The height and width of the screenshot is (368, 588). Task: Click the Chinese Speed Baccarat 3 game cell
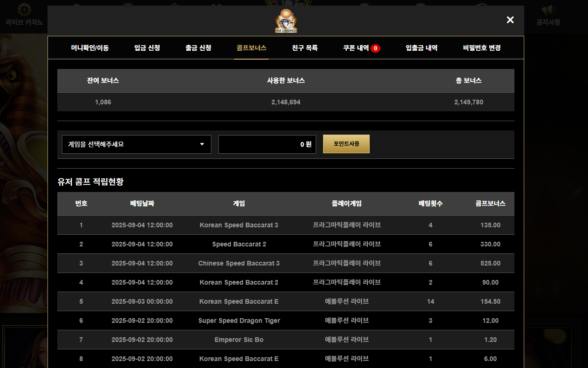coord(239,263)
